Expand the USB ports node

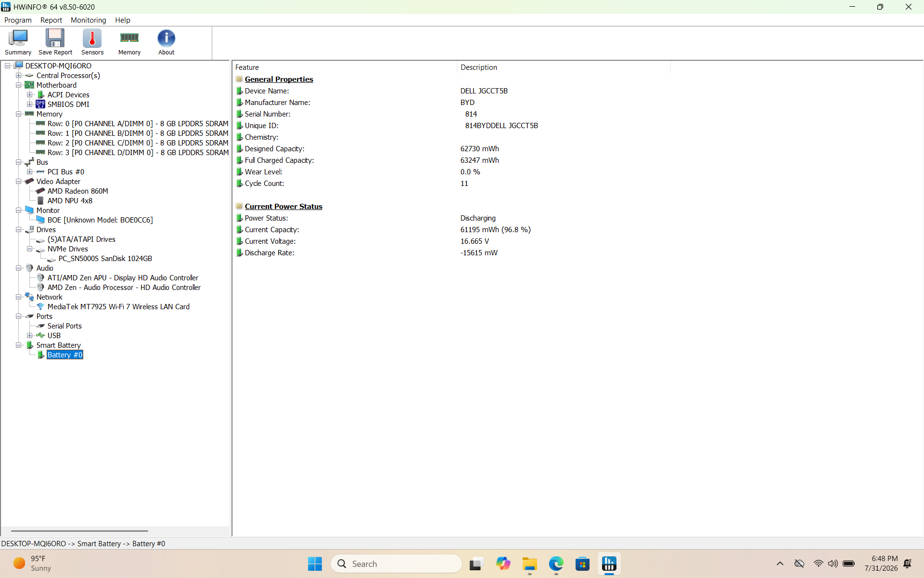pos(29,336)
